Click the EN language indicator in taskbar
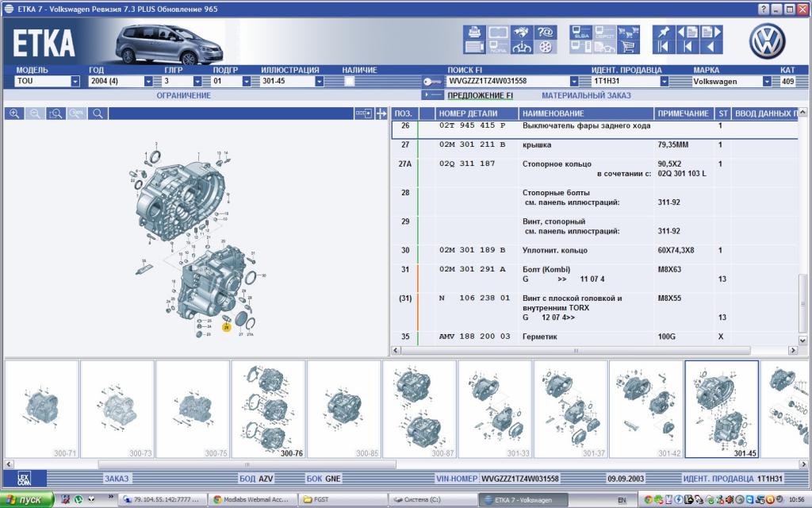The height and width of the screenshot is (508, 812). [622, 500]
